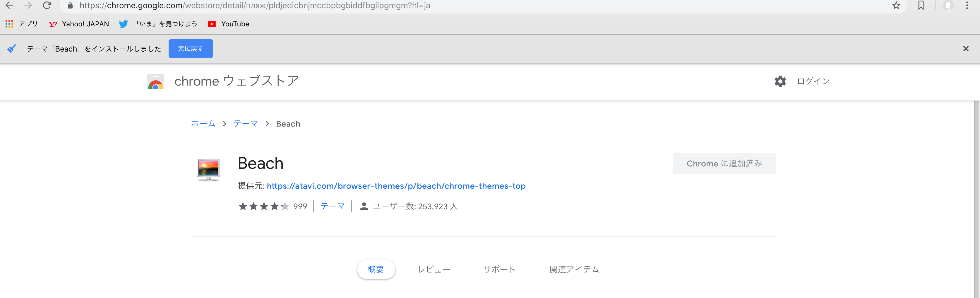Go back to the previous page
This screenshot has height=298, width=980.
9,5
